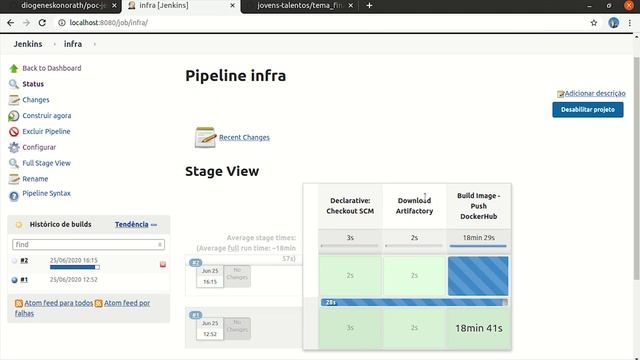This screenshot has width=640, height=360.
Task: Open the Tendência link
Action: 131,224
